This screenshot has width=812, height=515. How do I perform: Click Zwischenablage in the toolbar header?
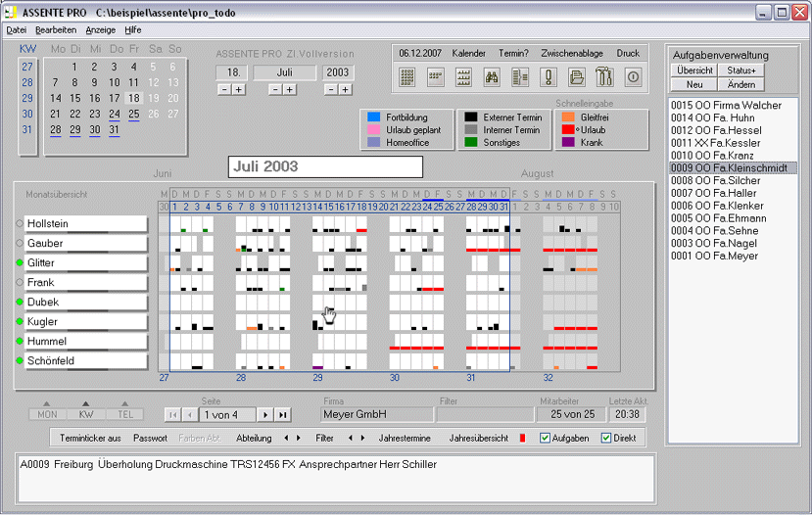coord(572,53)
